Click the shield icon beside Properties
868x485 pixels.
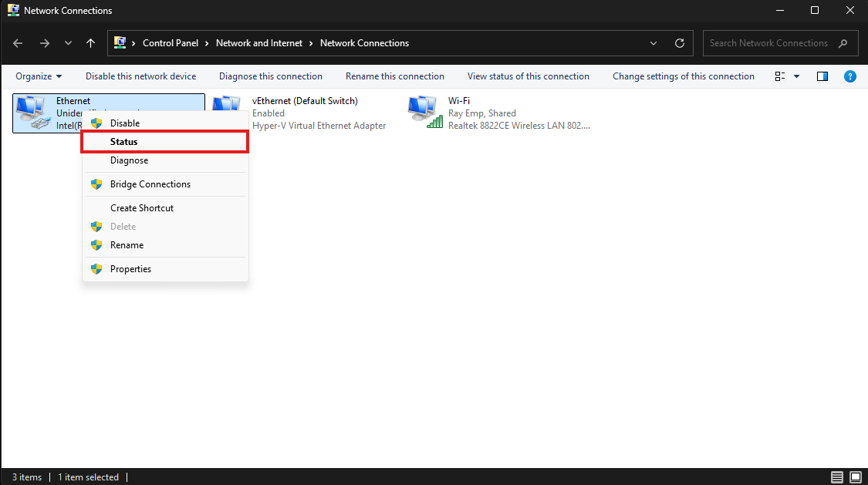pyautogui.click(x=96, y=269)
